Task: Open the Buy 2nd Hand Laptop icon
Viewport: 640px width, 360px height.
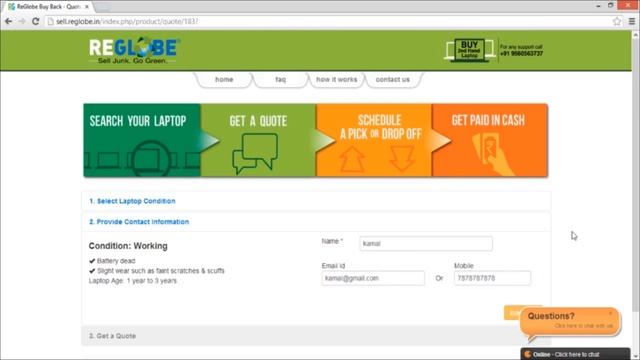Action: 469,50
